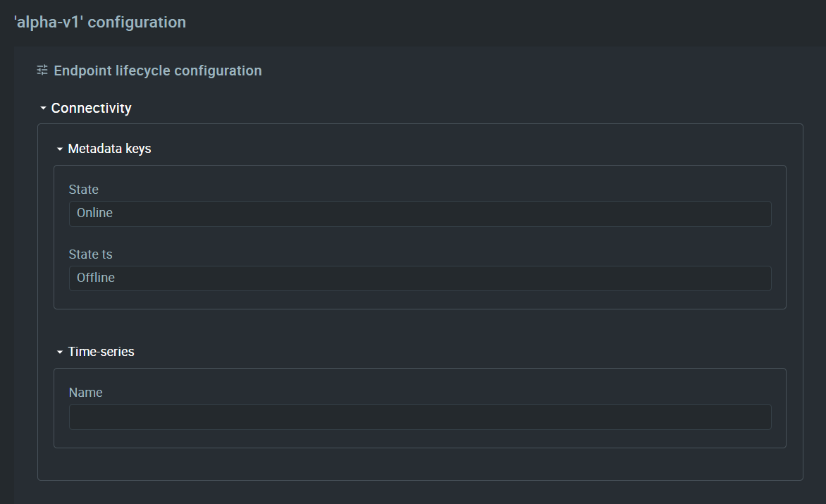Click the Online text in State
826x504 pixels.
(95, 213)
